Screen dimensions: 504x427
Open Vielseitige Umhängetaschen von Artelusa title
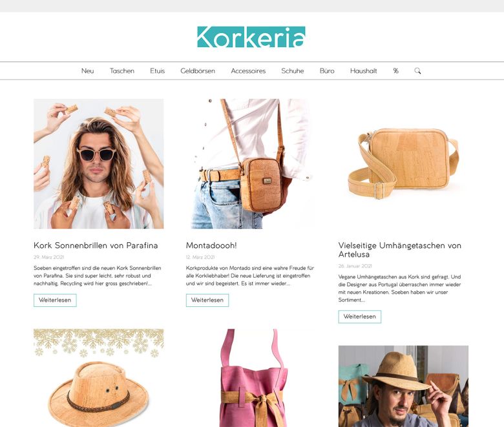coord(400,249)
